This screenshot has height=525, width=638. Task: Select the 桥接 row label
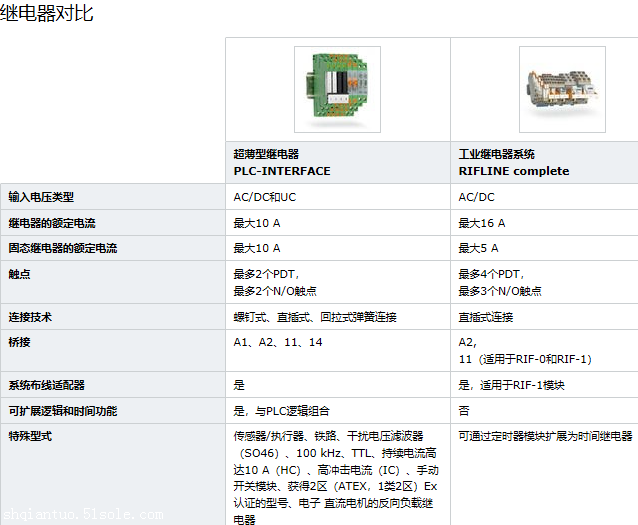point(20,342)
